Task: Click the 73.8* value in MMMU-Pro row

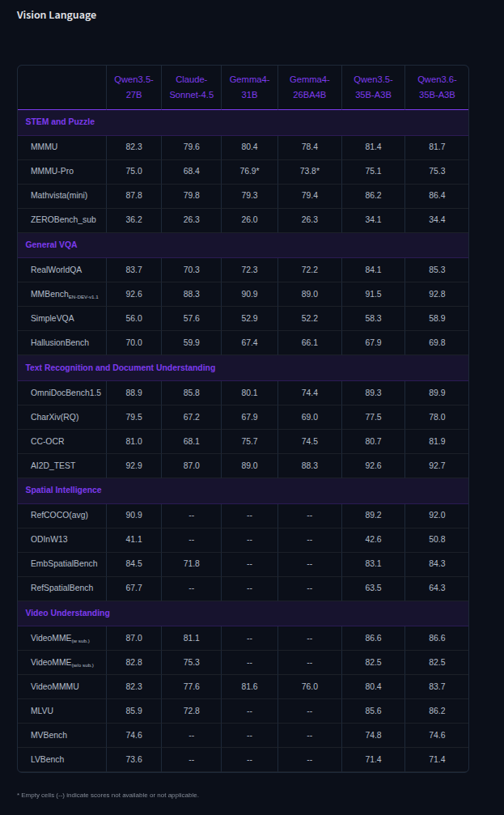Action: pos(310,171)
